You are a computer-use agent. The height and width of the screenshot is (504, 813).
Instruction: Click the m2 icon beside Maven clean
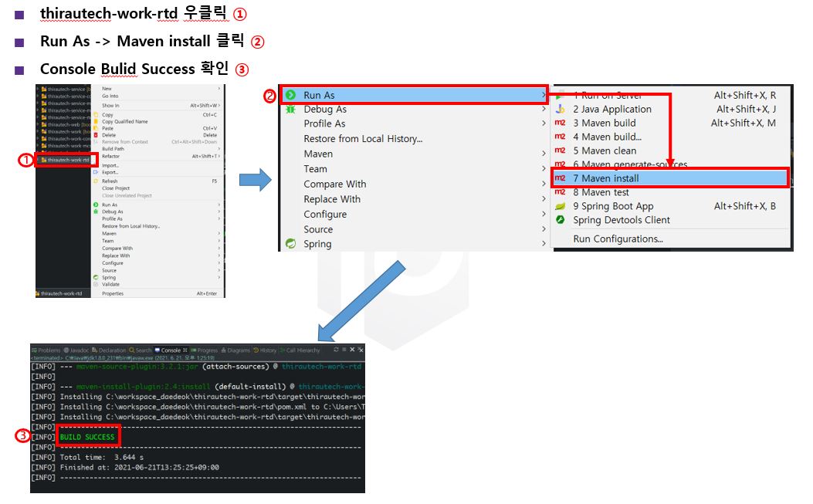[561, 151]
